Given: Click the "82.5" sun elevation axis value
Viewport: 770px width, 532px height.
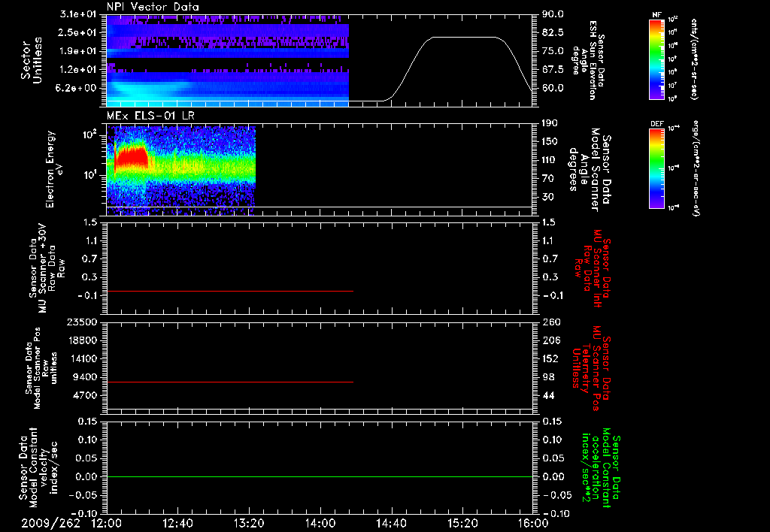Looking at the screenshot, I should [553, 32].
